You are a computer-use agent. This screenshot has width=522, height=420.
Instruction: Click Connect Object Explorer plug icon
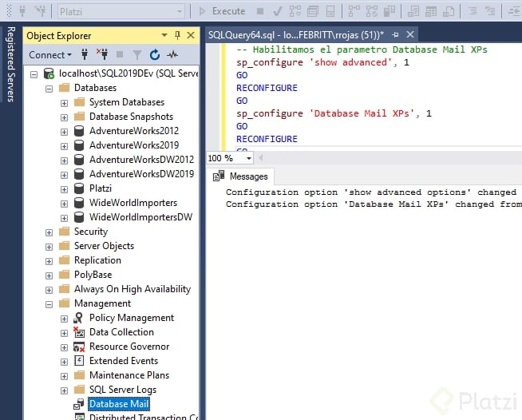tap(85, 54)
